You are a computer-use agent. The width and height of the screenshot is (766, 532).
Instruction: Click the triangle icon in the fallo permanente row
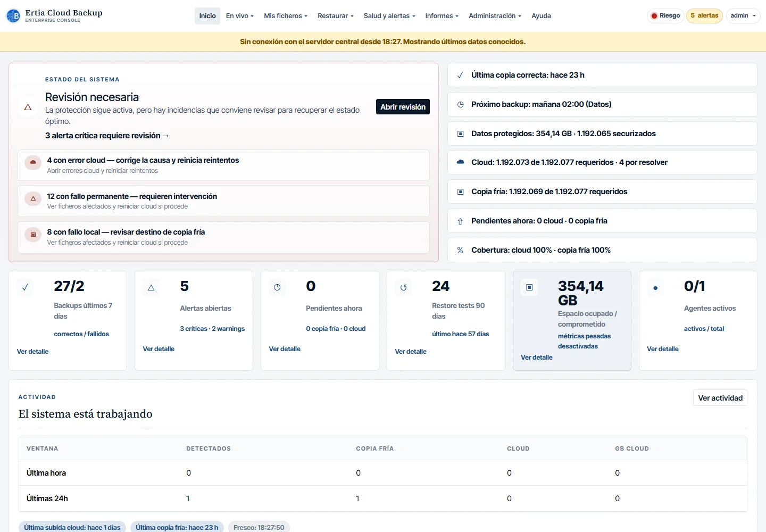pyautogui.click(x=33, y=198)
